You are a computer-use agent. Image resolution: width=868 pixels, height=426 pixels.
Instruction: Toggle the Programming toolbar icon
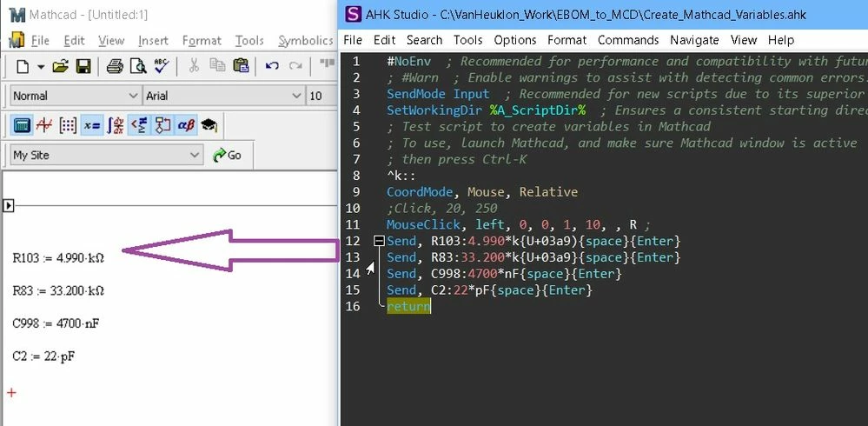(162, 125)
